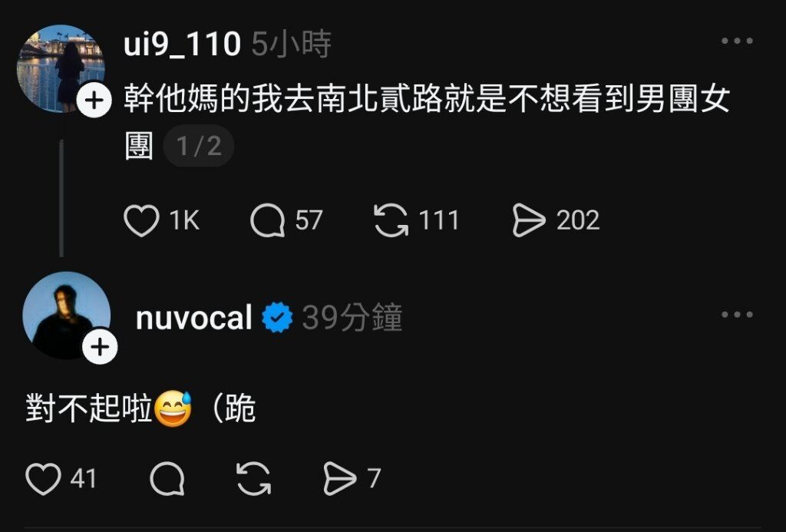Expand the 1/2 thread indicator

(199, 146)
